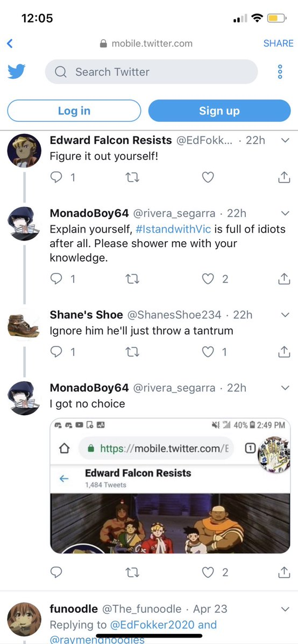The width and height of the screenshot is (298, 644).
Task: Click the Log in button
Action: coord(74,111)
